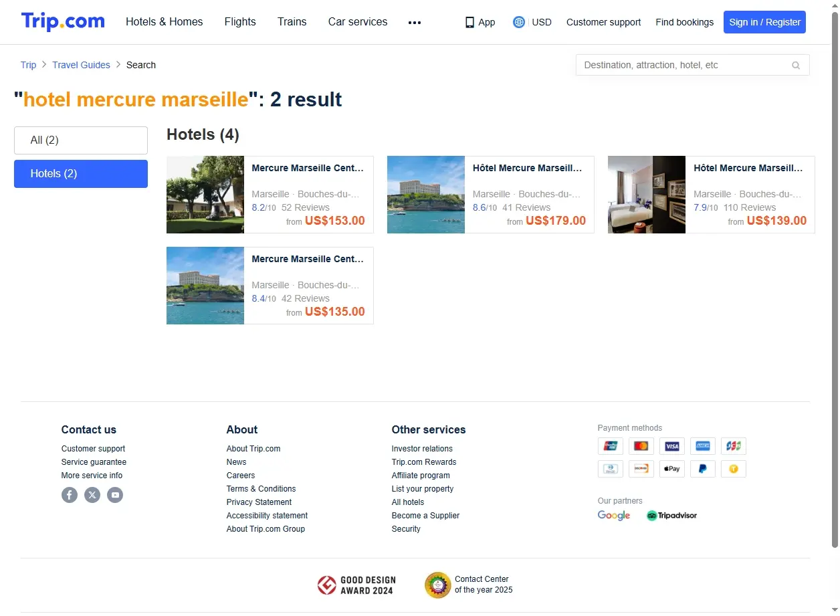This screenshot has width=840, height=616.
Task: Open the X (Twitter) social icon
Action: 92,495
